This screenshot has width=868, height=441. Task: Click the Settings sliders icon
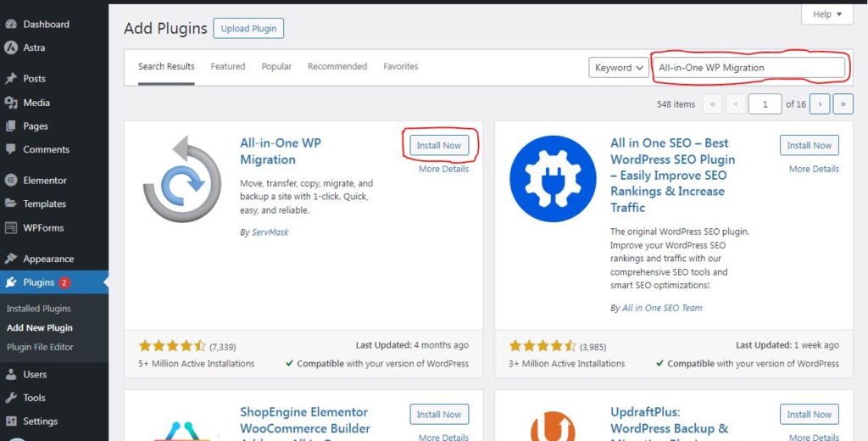click(10, 421)
